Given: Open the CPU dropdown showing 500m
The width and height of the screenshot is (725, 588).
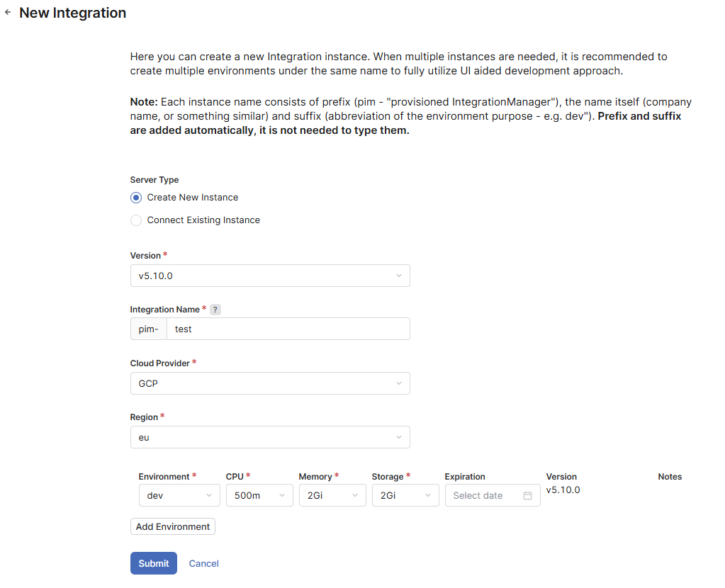Looking at the screenshot, I should point(259,496).
